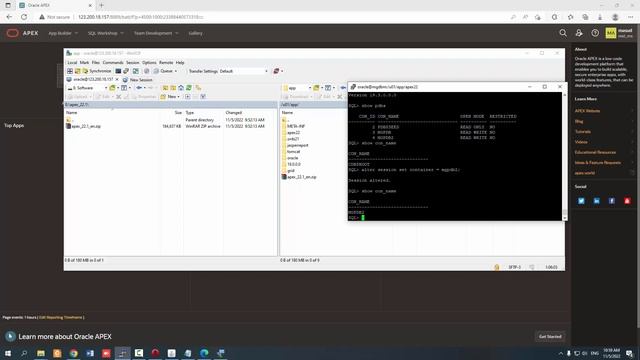Screen dimensions: 640x360
Task: Expand the New button dropdown arrow
Action: 178,97
